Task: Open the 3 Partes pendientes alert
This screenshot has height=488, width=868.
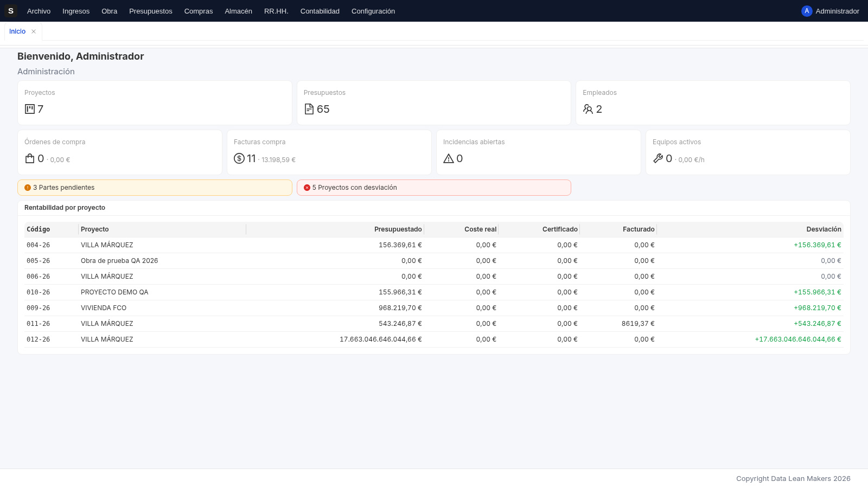Action: pos(155,188)
